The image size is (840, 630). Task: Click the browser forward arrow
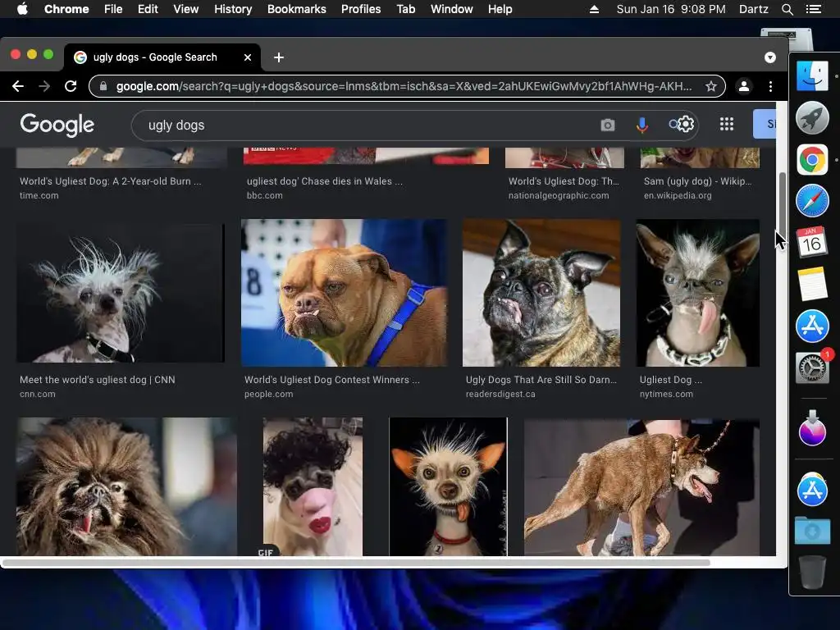44,86
